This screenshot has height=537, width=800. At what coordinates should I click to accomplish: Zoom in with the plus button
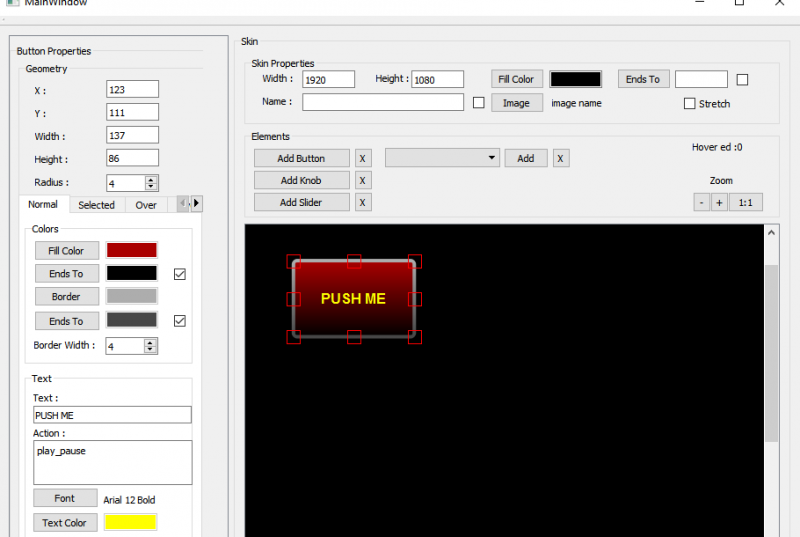719,202
